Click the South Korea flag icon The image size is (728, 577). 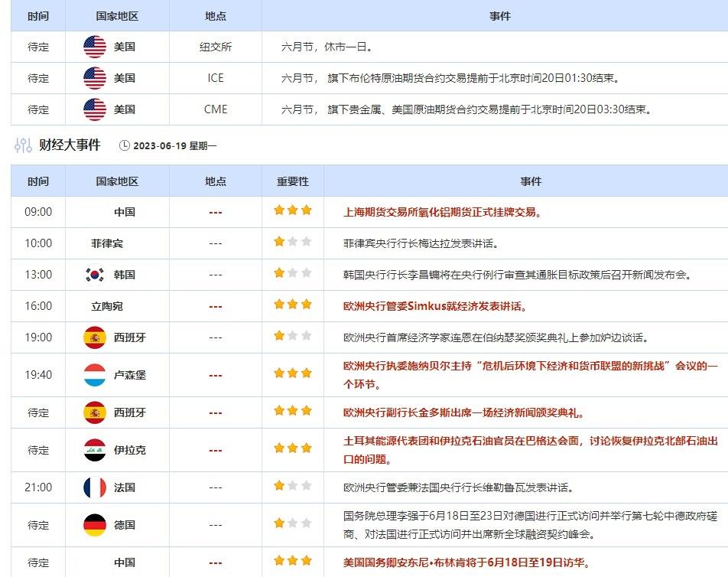tap(95, 275)
